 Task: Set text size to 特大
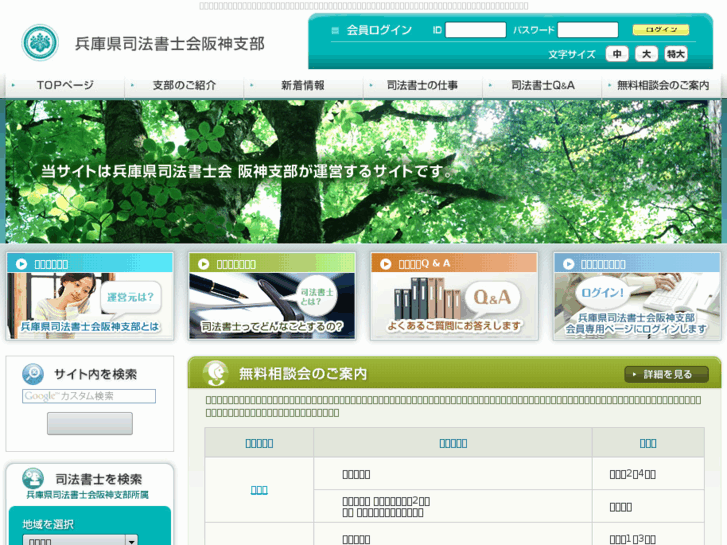[x=676, y=54]
